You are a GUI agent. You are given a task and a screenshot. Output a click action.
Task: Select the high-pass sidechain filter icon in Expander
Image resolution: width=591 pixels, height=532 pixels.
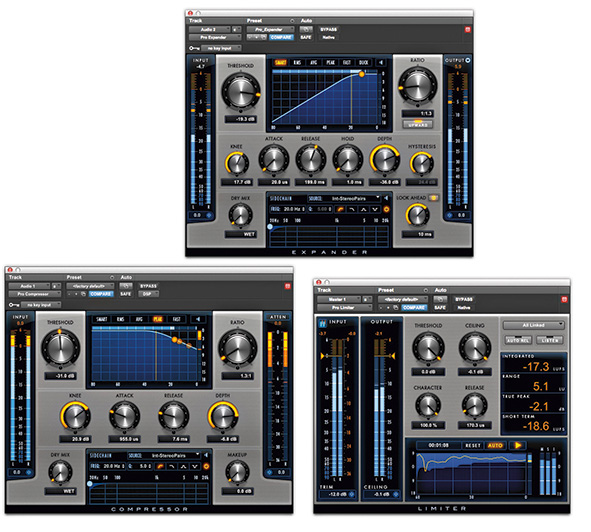tap(340, 209)
